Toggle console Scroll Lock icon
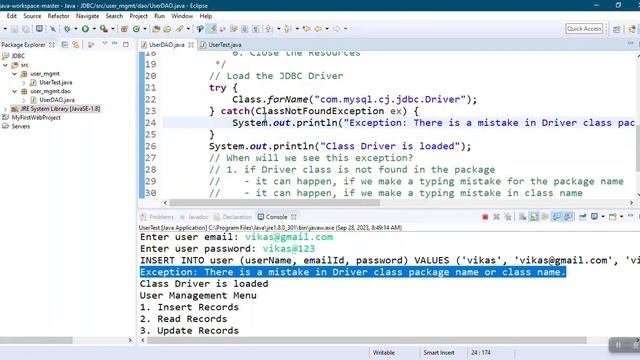The height and width of the screenshot is (360, 640). (x=534, y=217)
